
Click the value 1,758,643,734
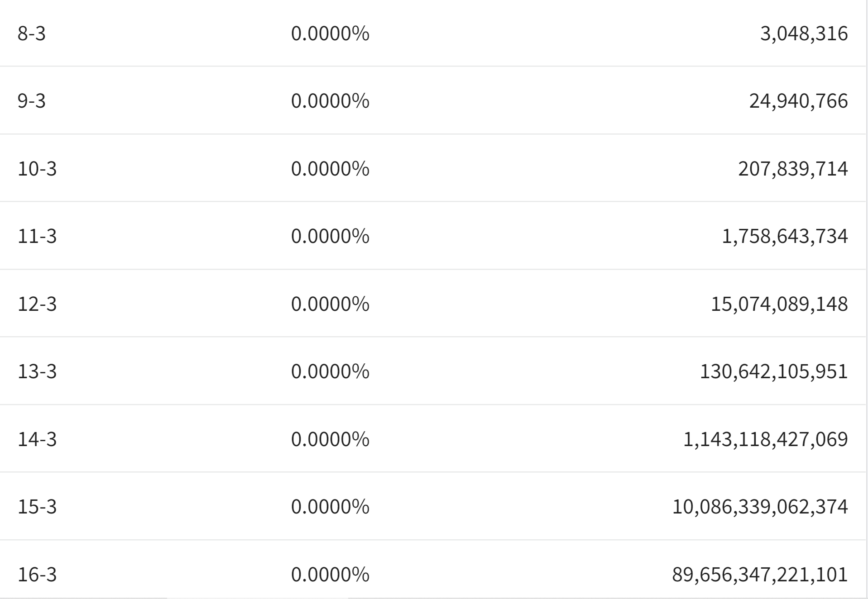785,236
